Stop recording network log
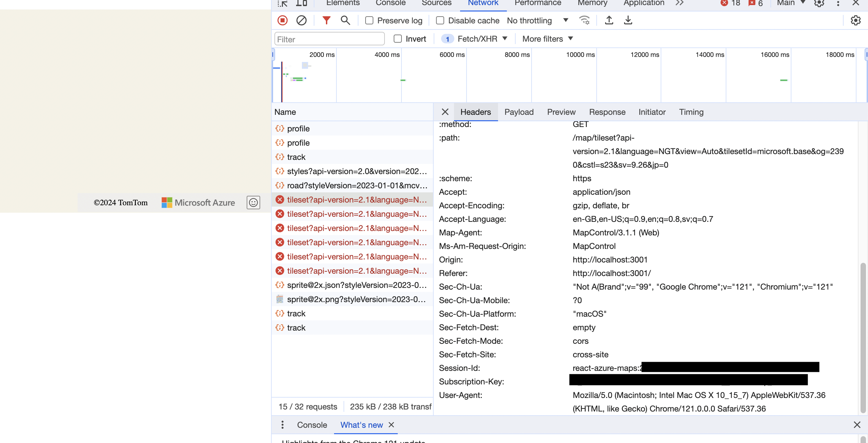Viewport: 868px width, 443px height. coord(282,20)
